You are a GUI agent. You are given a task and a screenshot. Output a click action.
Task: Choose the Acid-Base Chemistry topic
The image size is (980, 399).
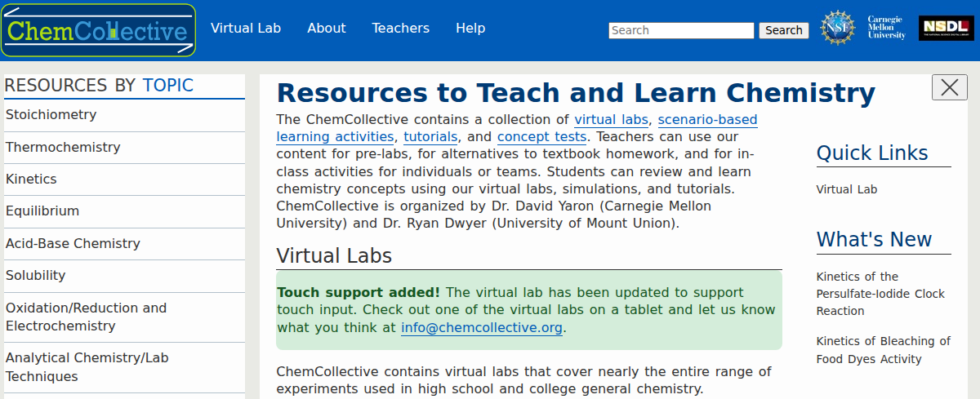pyautogui.click(x=73, y=244)
